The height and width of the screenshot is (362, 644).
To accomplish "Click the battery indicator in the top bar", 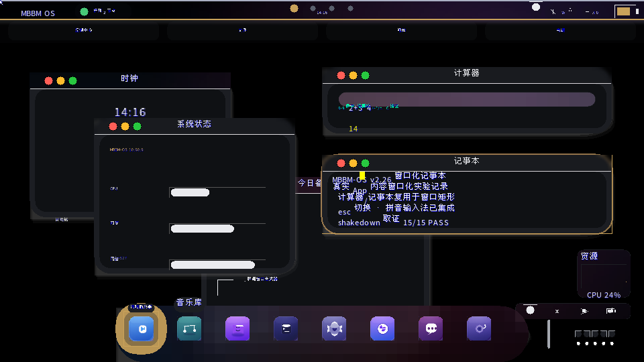I will point(623,11).
